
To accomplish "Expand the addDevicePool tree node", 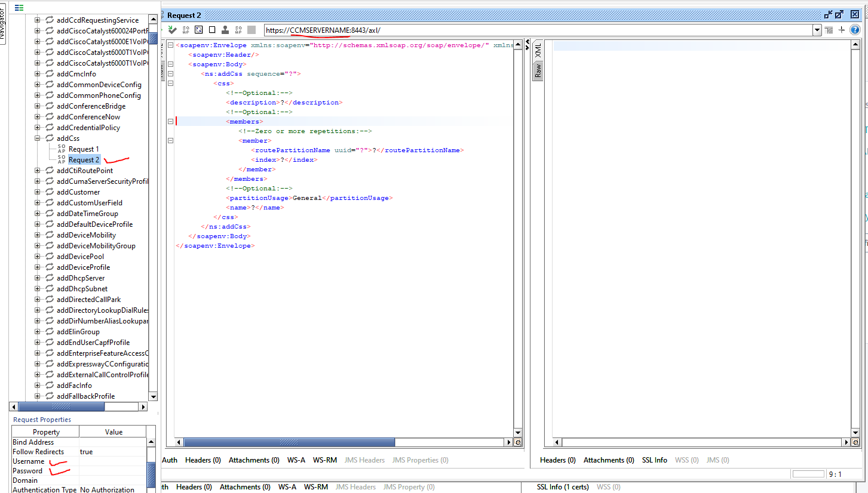I will click(x=36, y=256).
